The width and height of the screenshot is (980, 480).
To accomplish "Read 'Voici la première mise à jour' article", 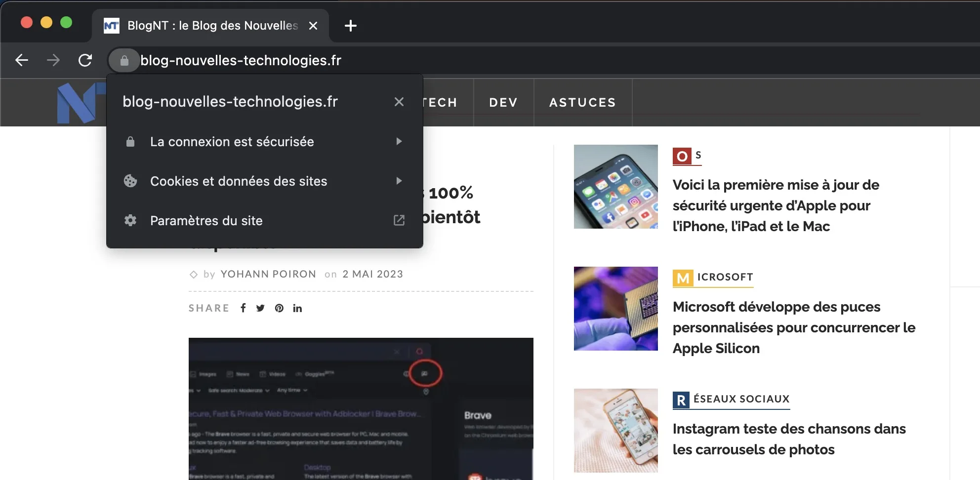I will coord(776,205).
